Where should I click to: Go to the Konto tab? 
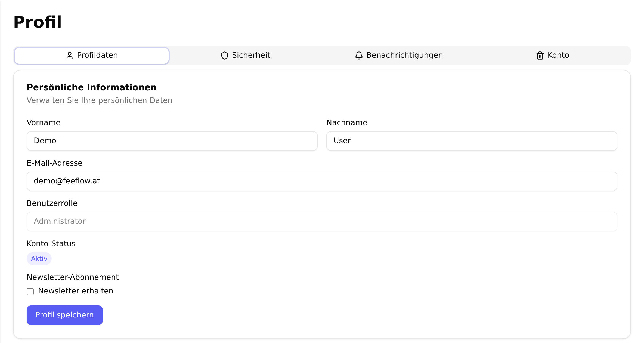[553, 56]
